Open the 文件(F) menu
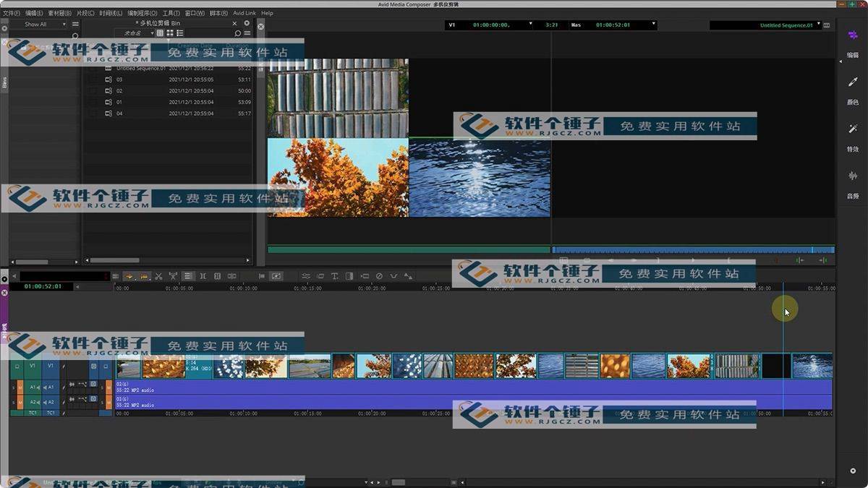 [x=11, y=13]
